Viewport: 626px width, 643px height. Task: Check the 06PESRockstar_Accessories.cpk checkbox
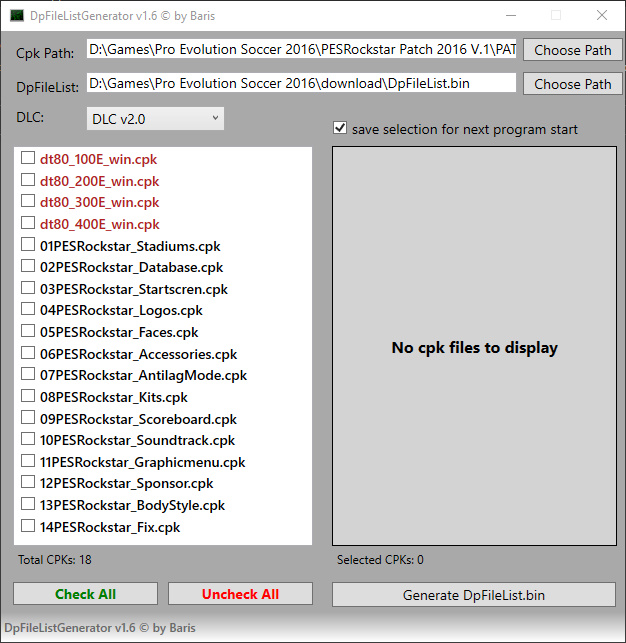(x=28, y=352)
